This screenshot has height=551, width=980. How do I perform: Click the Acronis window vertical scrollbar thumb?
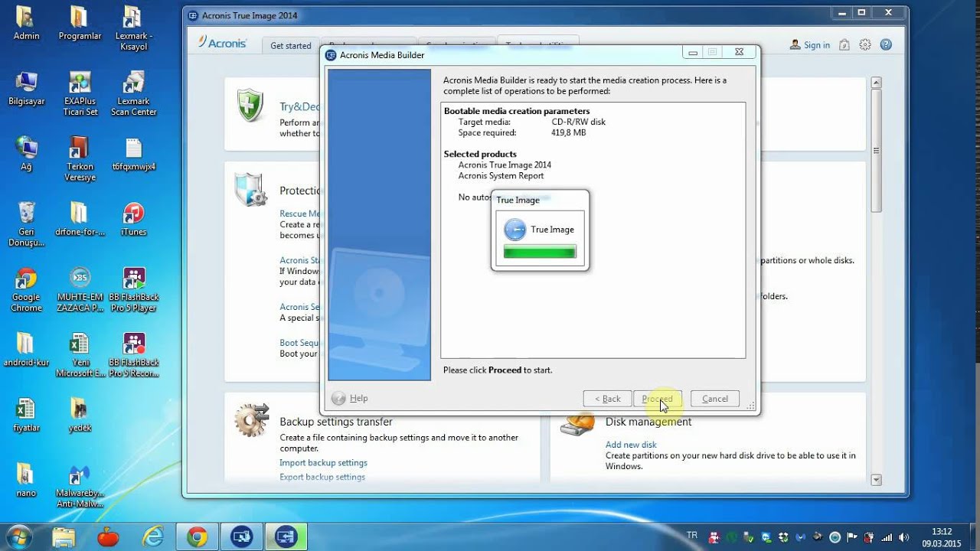(x=877, y=152)
